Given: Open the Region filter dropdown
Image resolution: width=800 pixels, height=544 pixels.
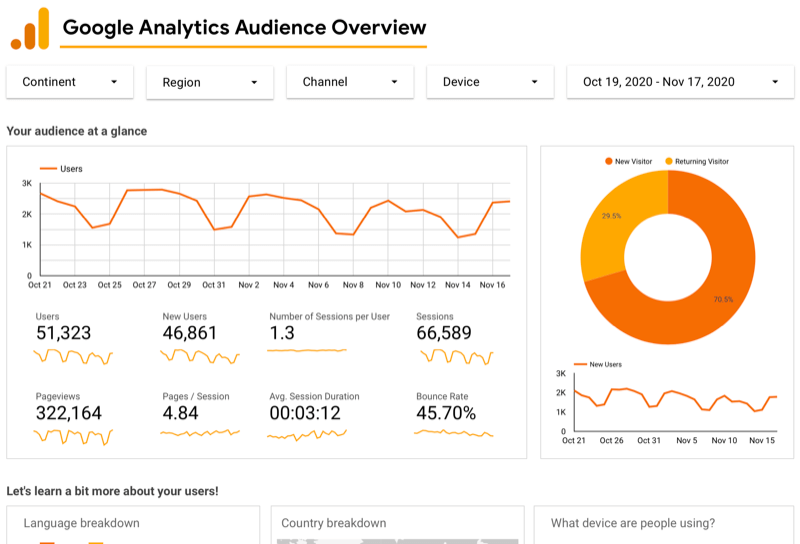Looking at the screenshot, I should pos(210,82).
